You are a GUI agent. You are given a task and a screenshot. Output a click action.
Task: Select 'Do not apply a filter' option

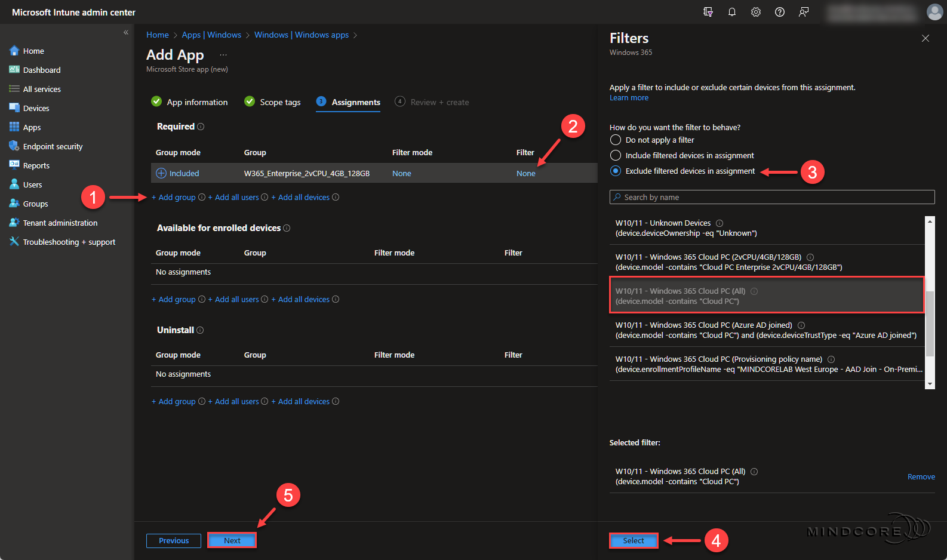point(616,140)
